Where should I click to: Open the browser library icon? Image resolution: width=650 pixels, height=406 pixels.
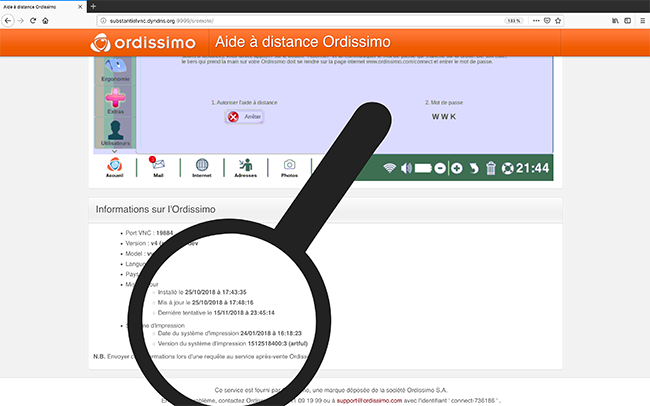click(x=616, y=21)
